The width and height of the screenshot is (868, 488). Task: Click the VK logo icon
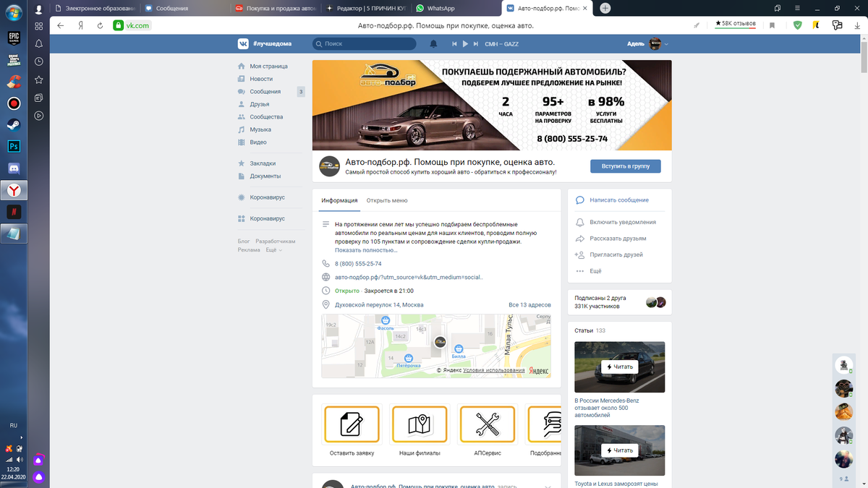tap(244, 43)
